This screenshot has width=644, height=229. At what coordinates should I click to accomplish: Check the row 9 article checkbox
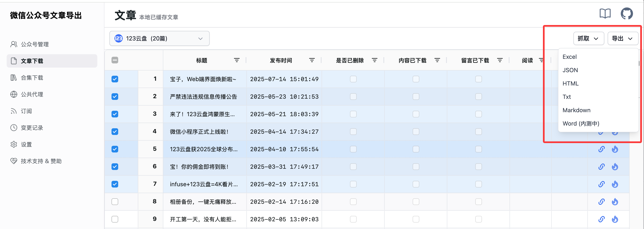coord(115,219)
